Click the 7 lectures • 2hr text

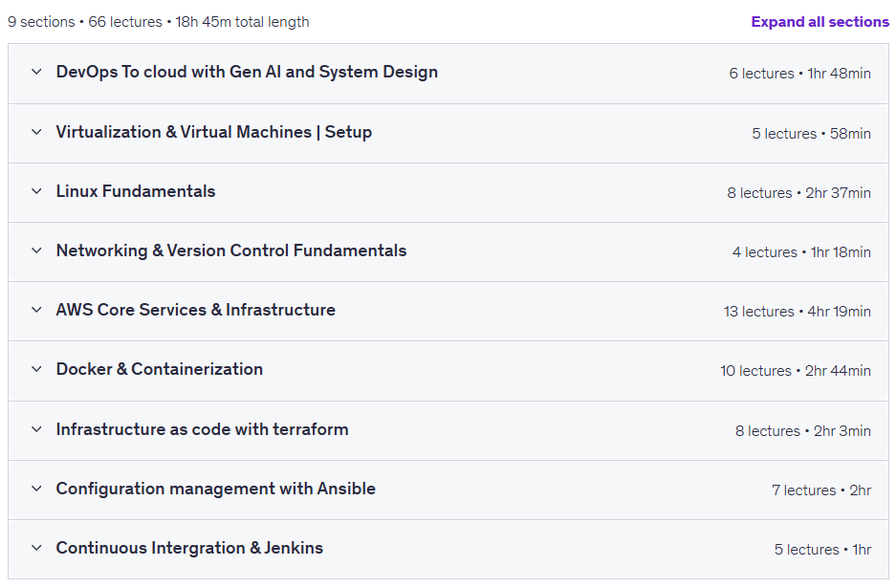(821, 490)
